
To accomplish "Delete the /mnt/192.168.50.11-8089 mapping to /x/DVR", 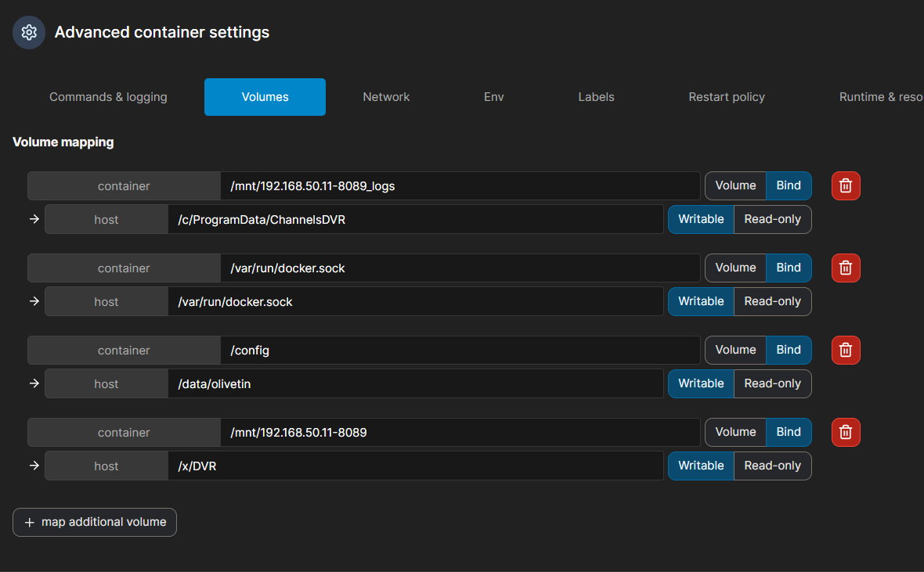I will [846, 432].
